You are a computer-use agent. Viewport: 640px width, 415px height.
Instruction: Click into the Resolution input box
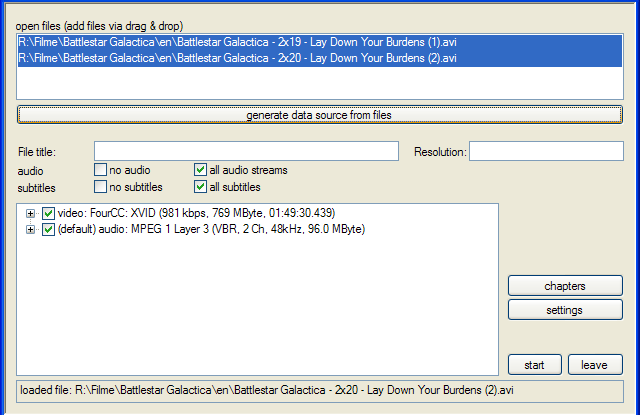click(x=546, y=151)
